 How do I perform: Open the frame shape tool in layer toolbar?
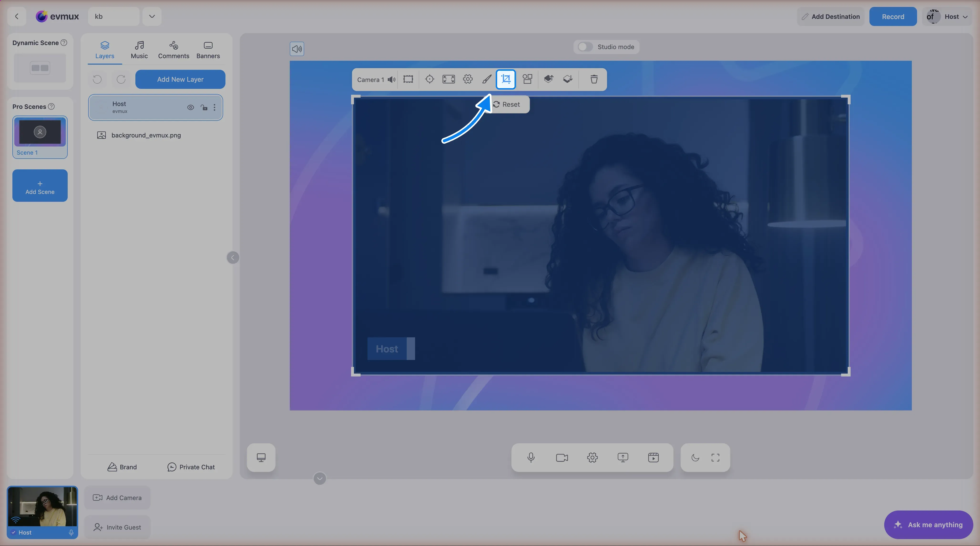point(408,79)
